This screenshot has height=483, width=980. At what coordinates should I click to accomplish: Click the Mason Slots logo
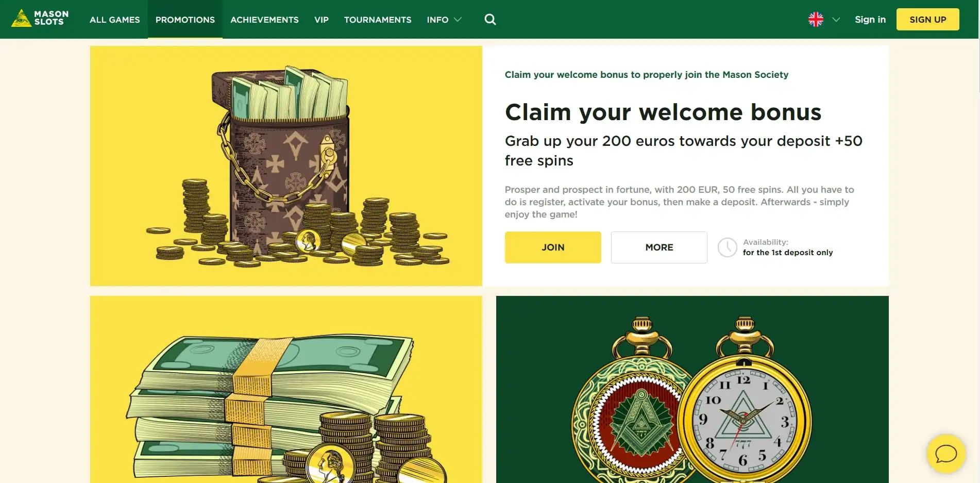point(40,19)
